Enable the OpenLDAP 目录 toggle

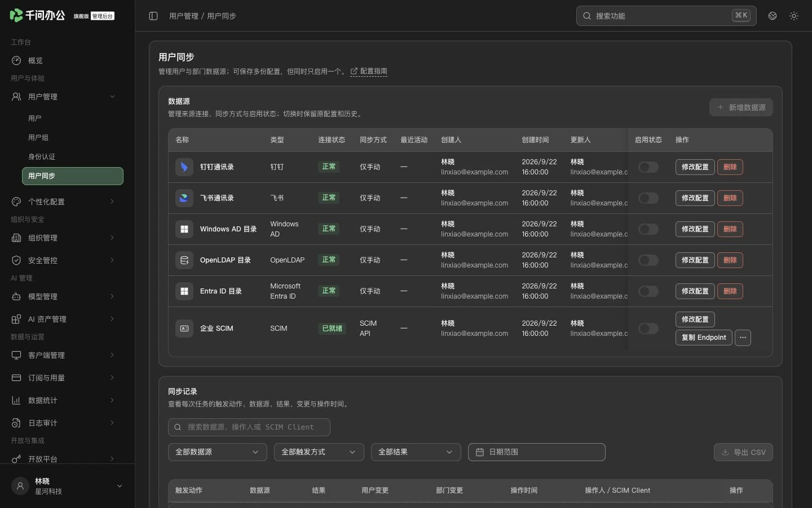[x=648, y=260]
